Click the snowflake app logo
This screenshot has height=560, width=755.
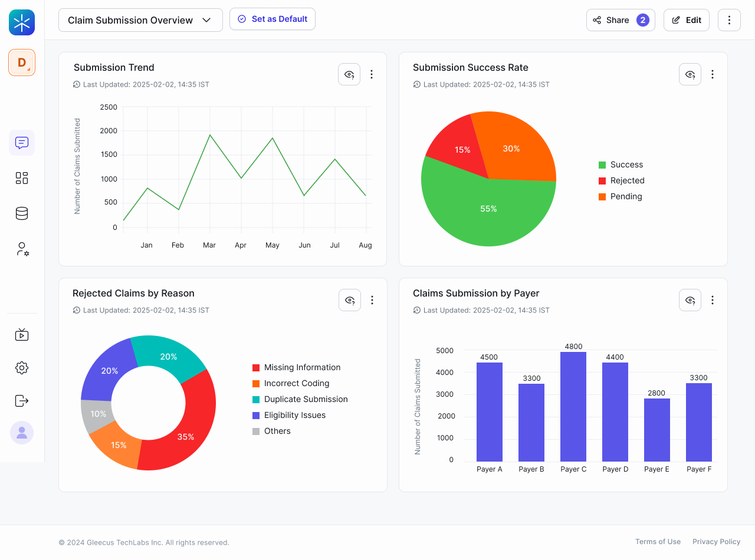tap(22, 22)
